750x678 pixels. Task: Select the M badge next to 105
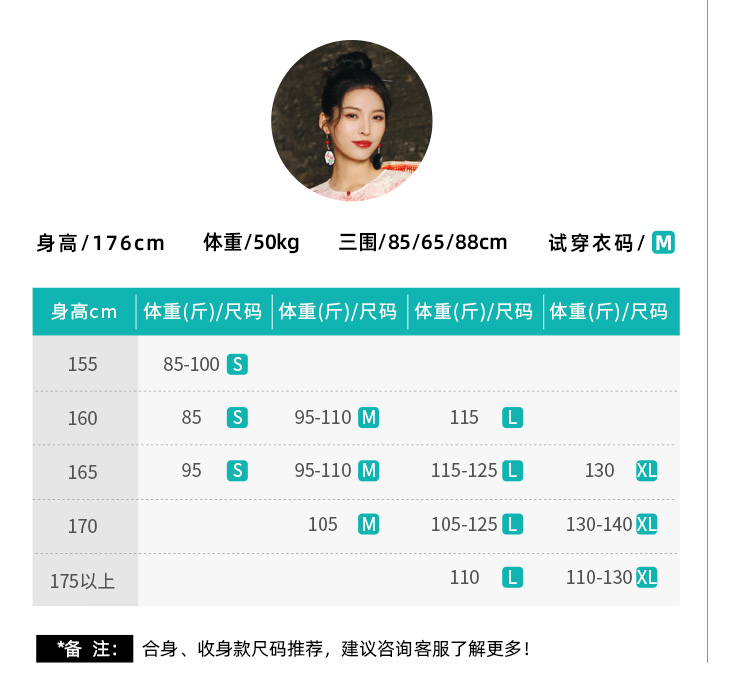(369, 524)
